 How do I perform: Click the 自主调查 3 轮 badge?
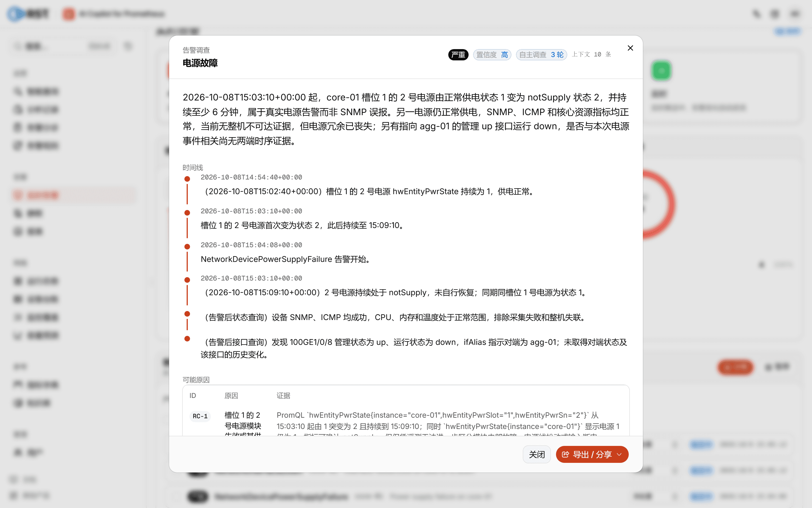(541, 55)
